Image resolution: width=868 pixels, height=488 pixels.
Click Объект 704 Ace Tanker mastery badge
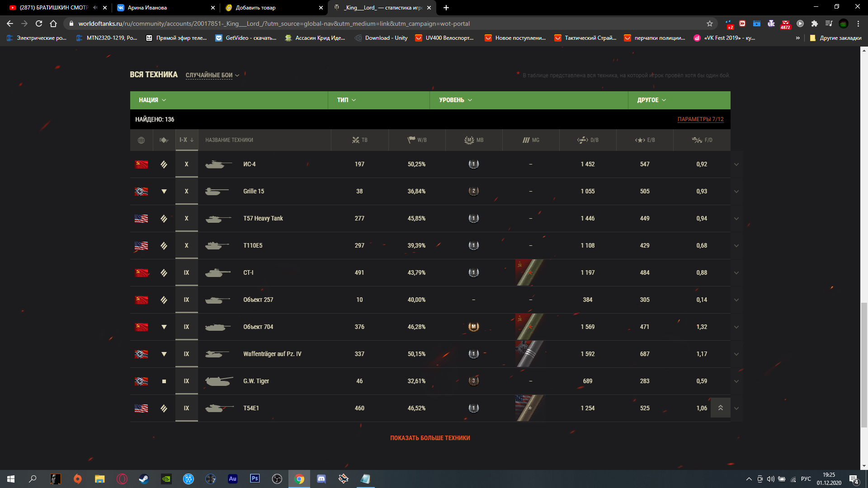click(x=473, y=327)
